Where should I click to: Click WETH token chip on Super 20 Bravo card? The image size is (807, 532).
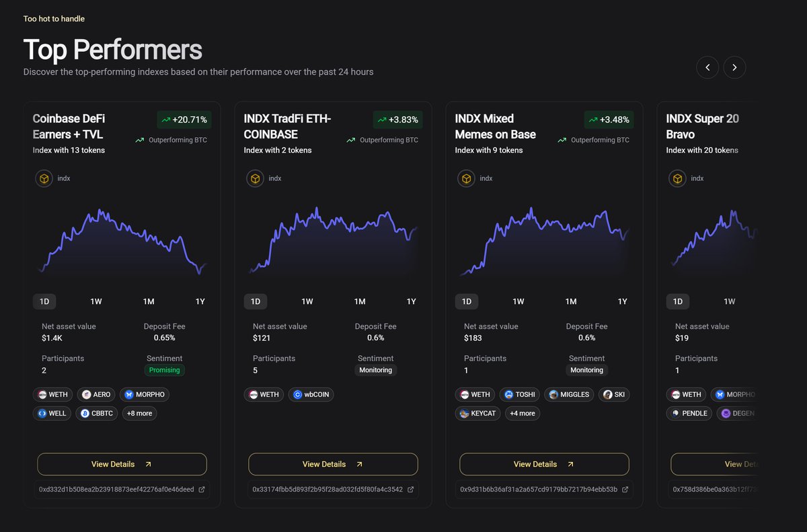(x=687, y=394)
